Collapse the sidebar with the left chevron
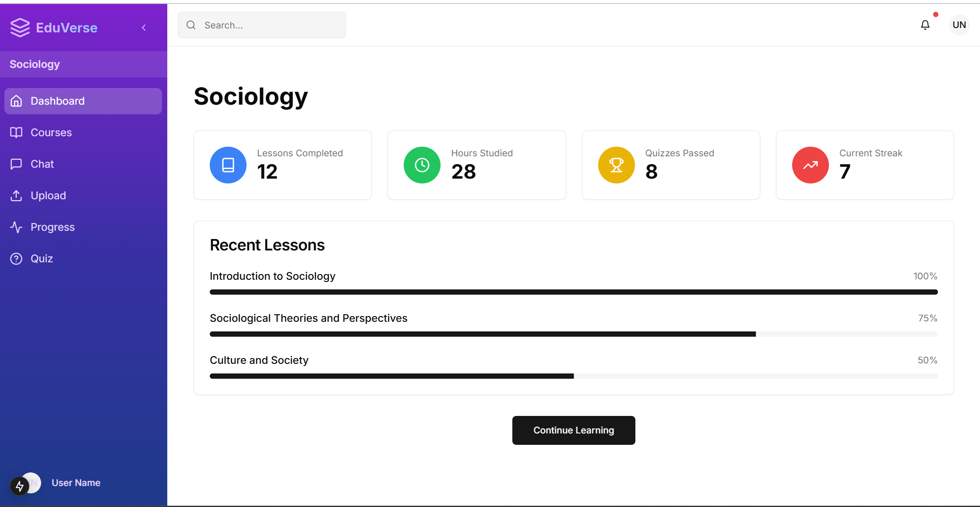Image resolution: width=980 pixels, height=507 pixels. [144, 27]
